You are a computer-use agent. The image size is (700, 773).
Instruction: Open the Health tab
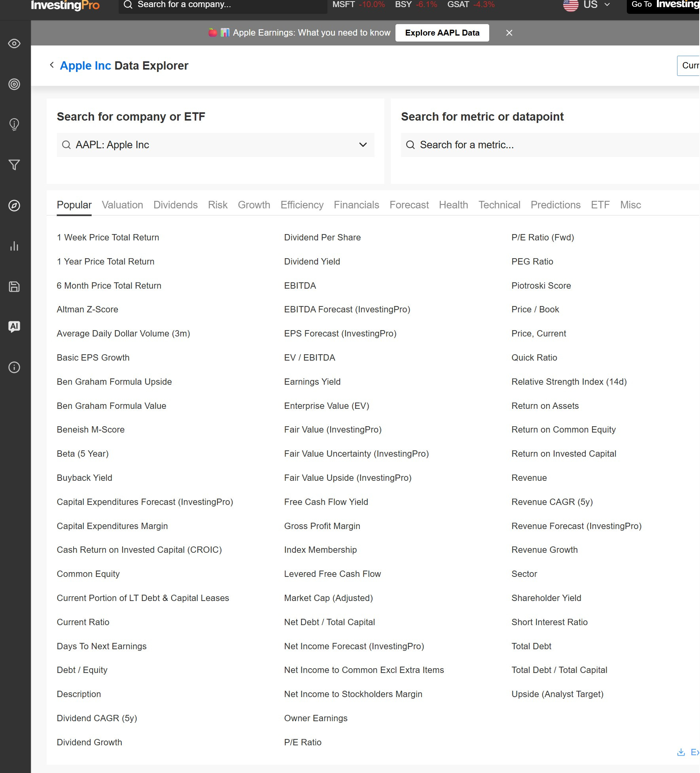453,205
